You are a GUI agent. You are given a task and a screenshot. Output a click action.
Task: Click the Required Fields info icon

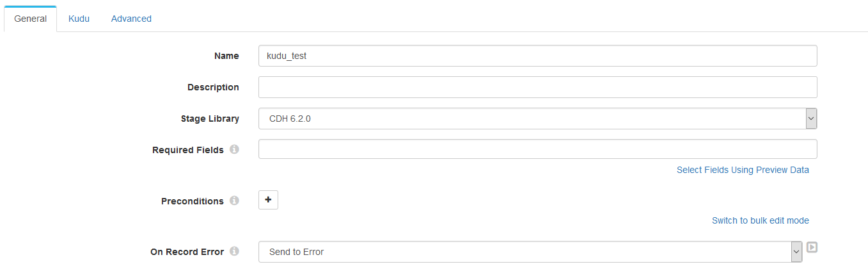coord(234,149)
